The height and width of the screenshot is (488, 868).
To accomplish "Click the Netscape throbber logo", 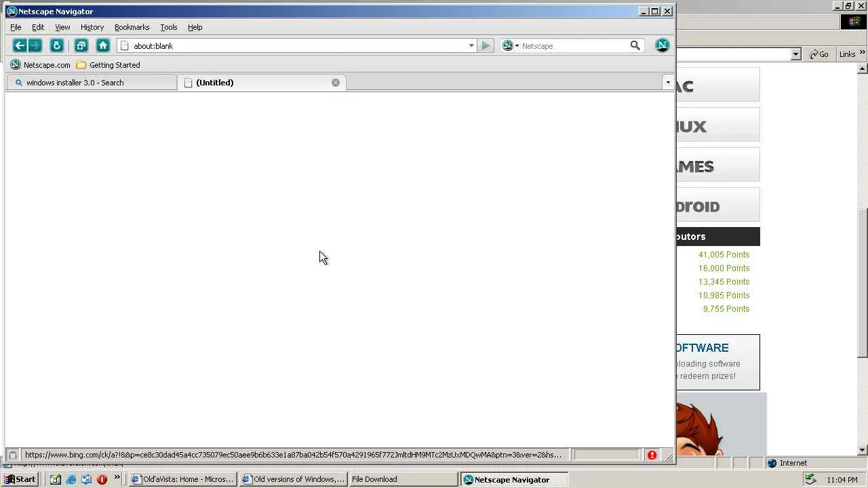I will (663, 45).
